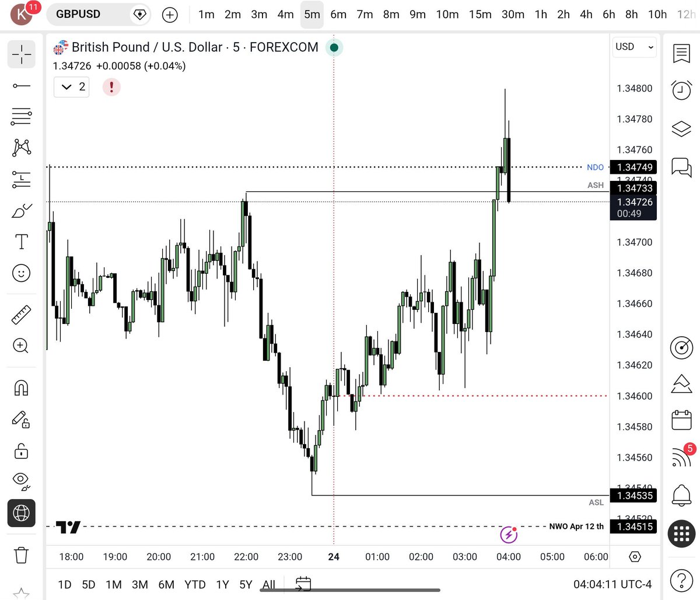
Task: Set the date range to 3M
Action: click(140, 584)
